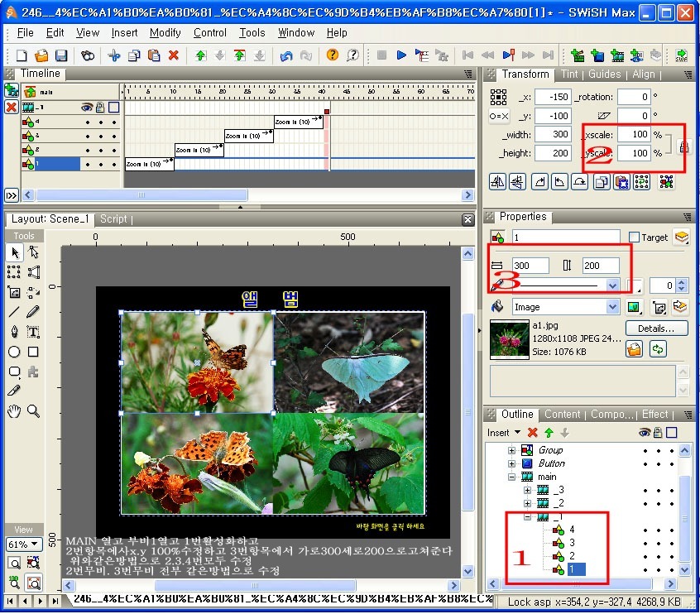Image resolution: width=700 pixels, height=614 pixels.
Task: Pick the eyedropper tool
Action: (x=14, y=391)
